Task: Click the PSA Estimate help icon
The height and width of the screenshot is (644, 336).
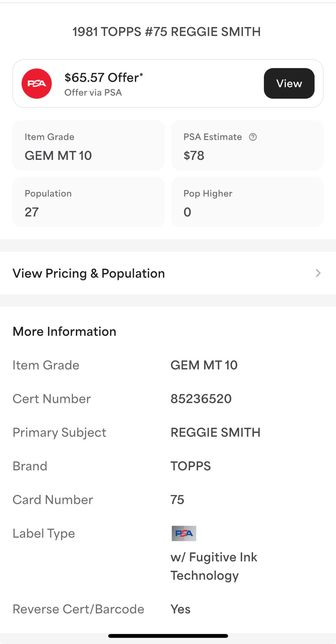Action: pos(253,137)
